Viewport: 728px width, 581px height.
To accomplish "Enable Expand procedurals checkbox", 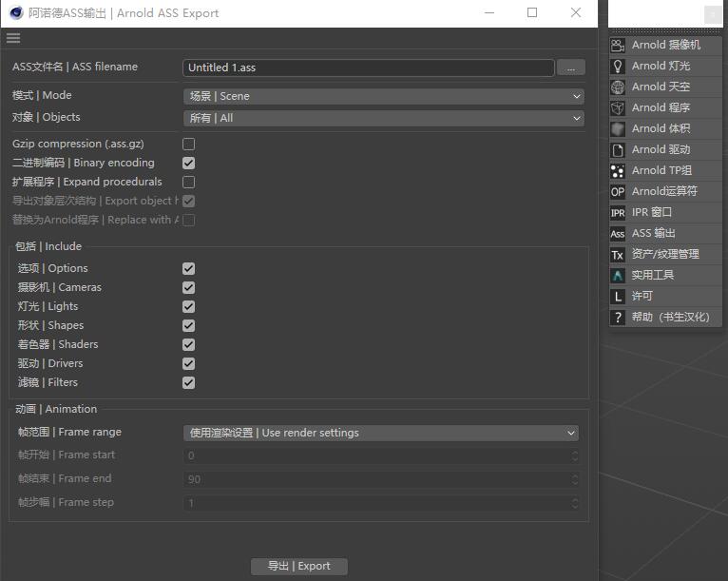I will point(188,182).
